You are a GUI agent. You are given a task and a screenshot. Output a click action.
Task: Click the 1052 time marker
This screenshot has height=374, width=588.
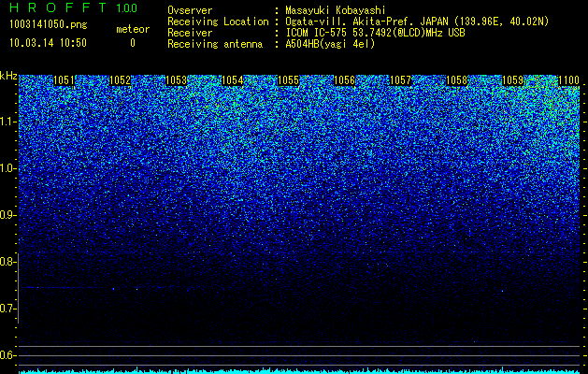(121, 80)
